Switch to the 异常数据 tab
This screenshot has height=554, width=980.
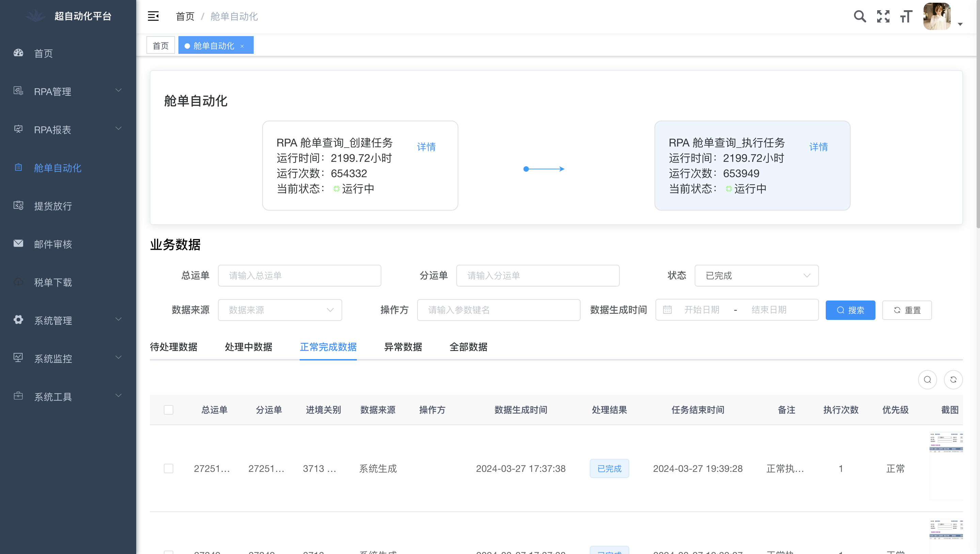point(403,347)
